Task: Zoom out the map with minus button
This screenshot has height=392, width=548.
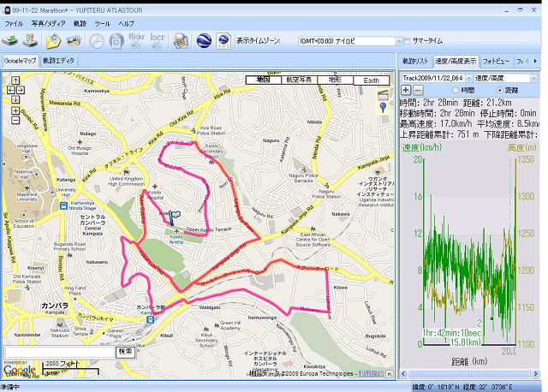Action: 15,121
